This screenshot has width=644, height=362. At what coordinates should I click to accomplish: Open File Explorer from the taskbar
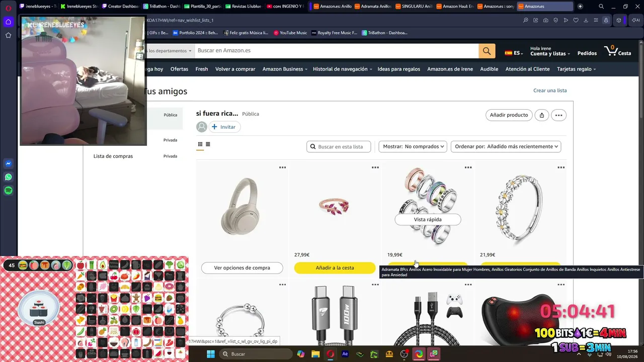[315, 354]
